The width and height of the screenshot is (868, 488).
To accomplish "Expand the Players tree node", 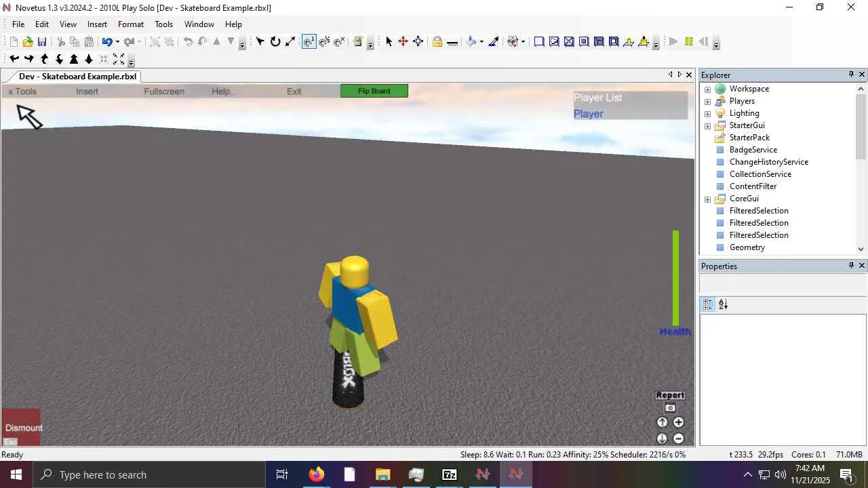I will click(x=708, y=101).
